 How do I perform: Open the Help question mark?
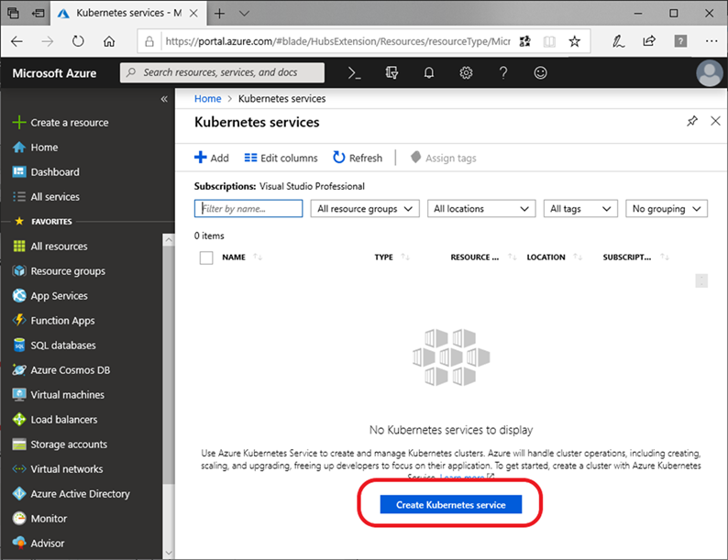503,72
